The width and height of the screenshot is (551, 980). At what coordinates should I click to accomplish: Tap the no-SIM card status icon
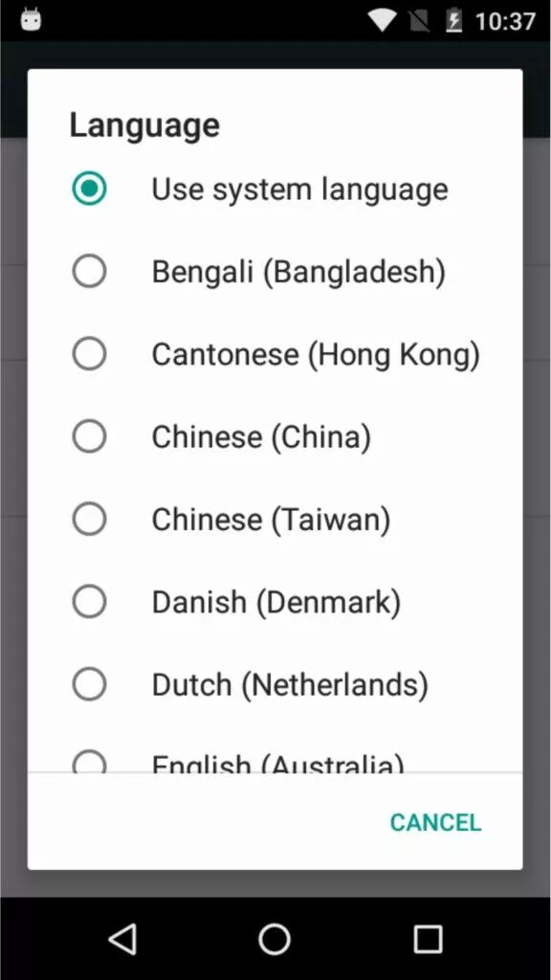click(421, 21)
